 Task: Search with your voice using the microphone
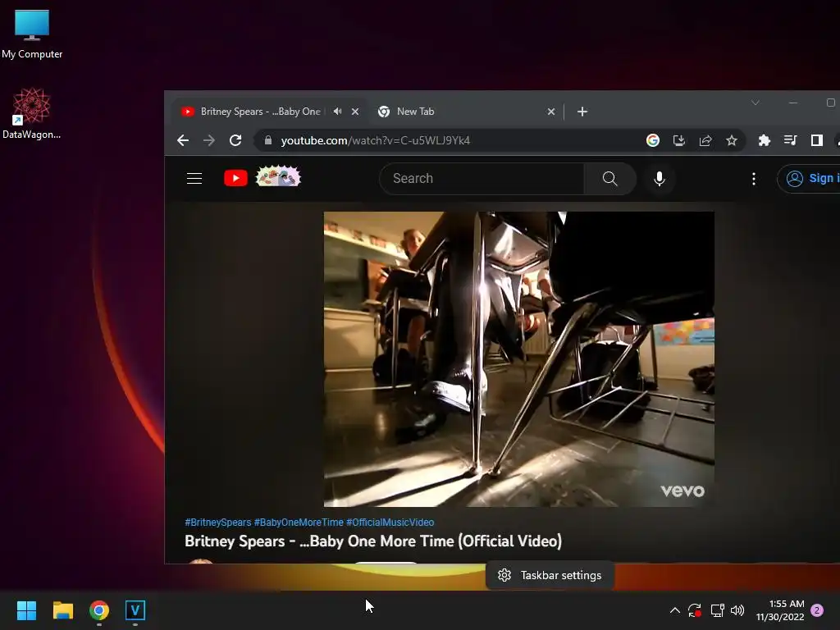[x=660, y=178]
